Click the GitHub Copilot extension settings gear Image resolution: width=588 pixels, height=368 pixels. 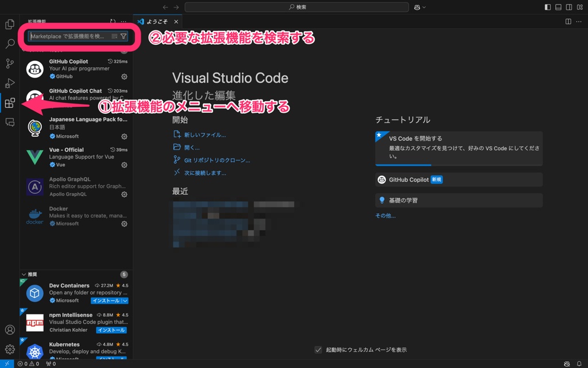[x=124, y=76]
